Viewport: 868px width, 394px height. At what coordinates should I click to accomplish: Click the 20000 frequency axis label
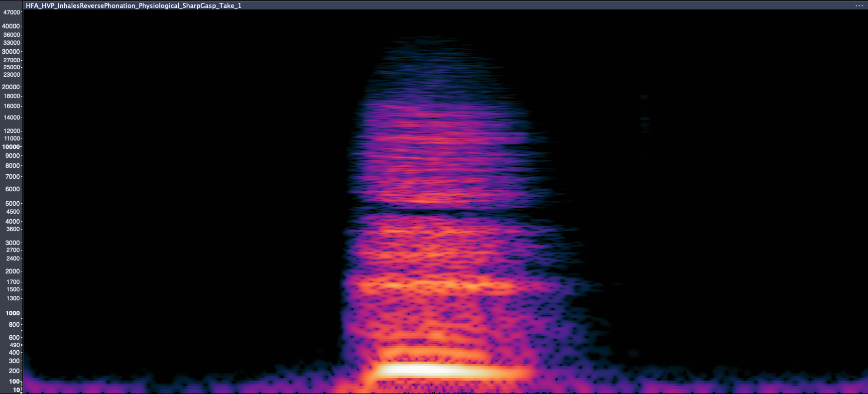tap(11, 87)
